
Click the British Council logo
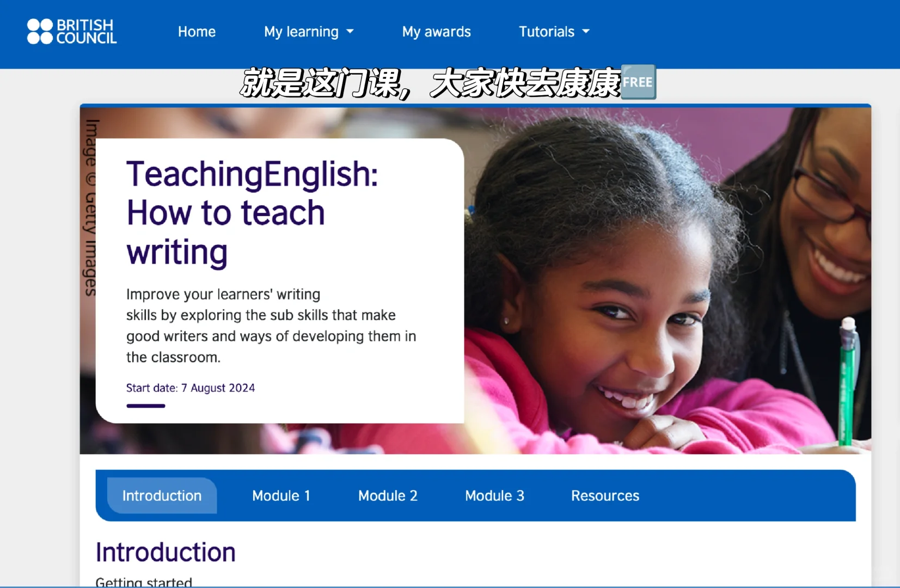pos(72,32)
